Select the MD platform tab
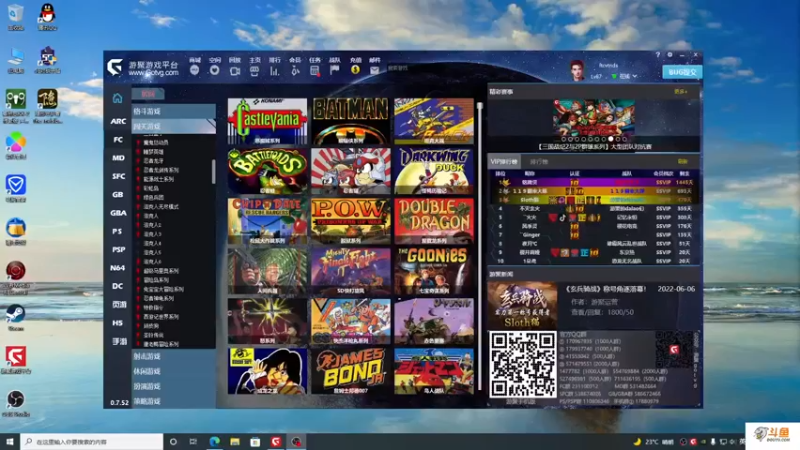This screenshot has width=800, height=450. click(x=118, y=158)
